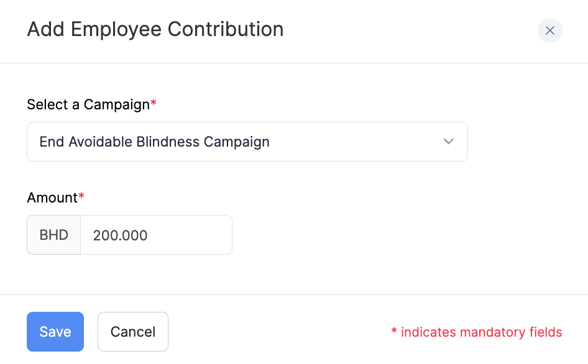Click the dropdown chevron arrow for campaign
Image resolution: width=588 pixels, height=364 pixels.
449,142
